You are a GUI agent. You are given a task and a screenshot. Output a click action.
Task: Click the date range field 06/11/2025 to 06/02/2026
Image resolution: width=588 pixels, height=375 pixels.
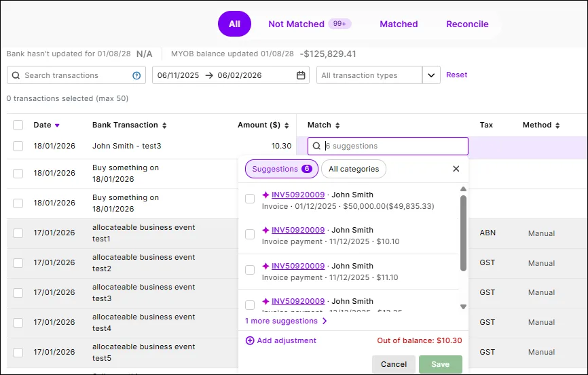tap(231, 75)
